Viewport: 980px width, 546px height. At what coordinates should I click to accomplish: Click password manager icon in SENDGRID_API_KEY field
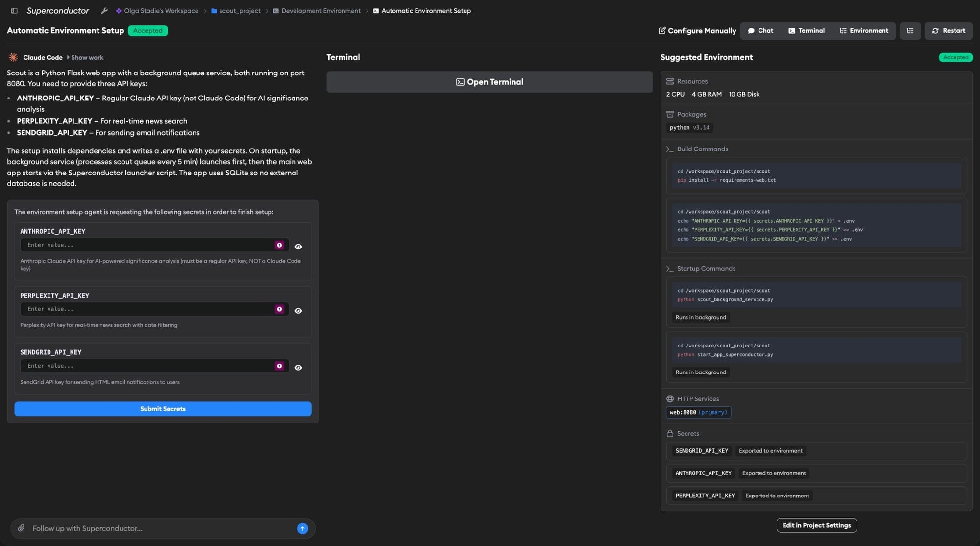point(279,366)
